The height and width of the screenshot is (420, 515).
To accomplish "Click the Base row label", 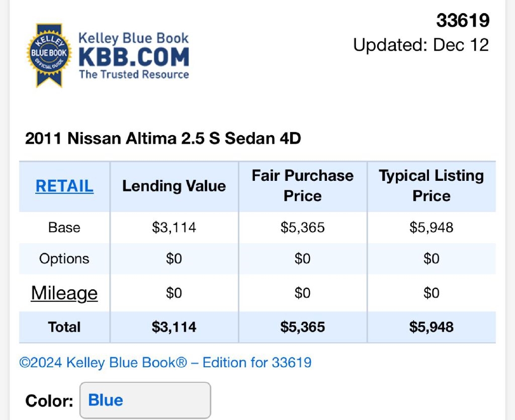I will click(64, 227).
